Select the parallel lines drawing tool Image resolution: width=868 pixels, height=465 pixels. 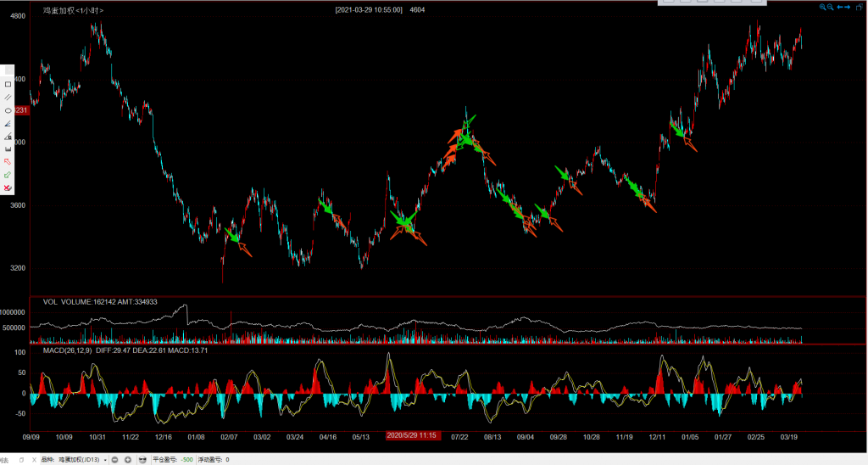(x=8, y=98)
